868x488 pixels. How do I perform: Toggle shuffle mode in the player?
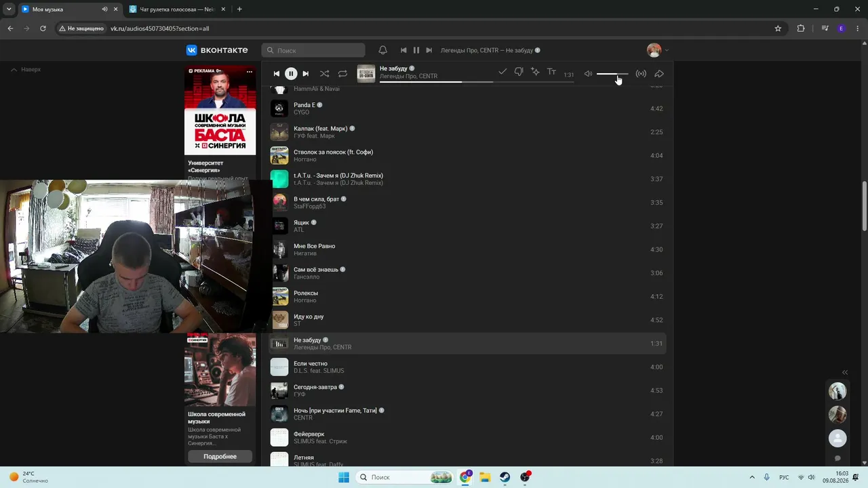point(325,73)
